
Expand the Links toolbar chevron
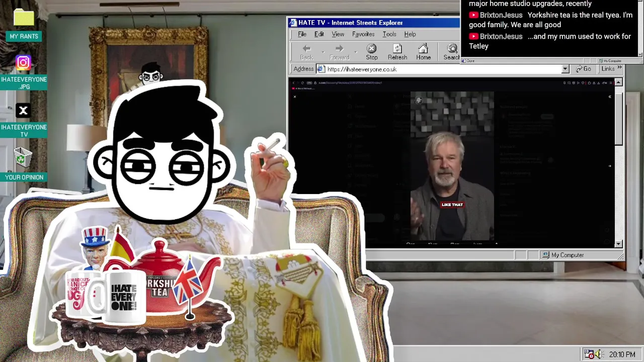[619, 68]
